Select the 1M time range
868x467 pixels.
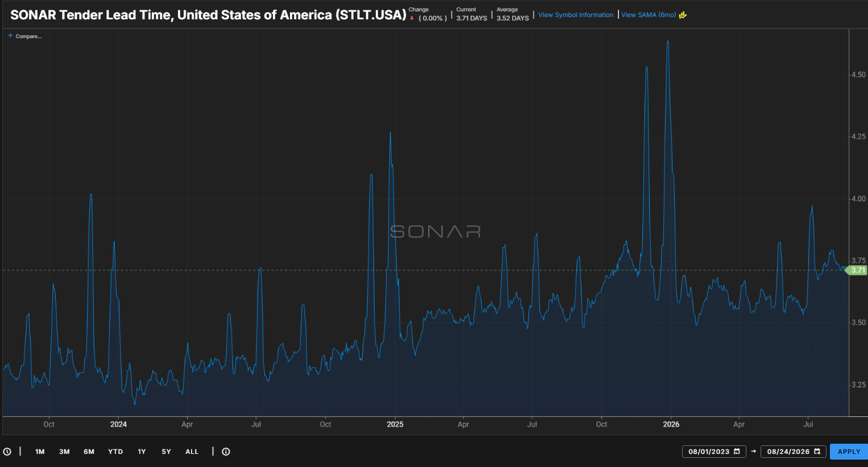pyautogui.click(x=40, y=452)
